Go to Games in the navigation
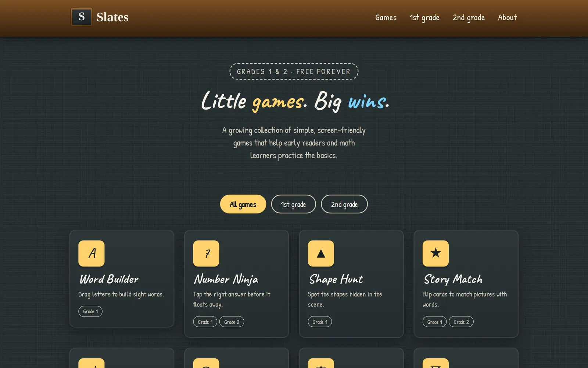Screen dimensions: 588x368 (x=386, y=17)
